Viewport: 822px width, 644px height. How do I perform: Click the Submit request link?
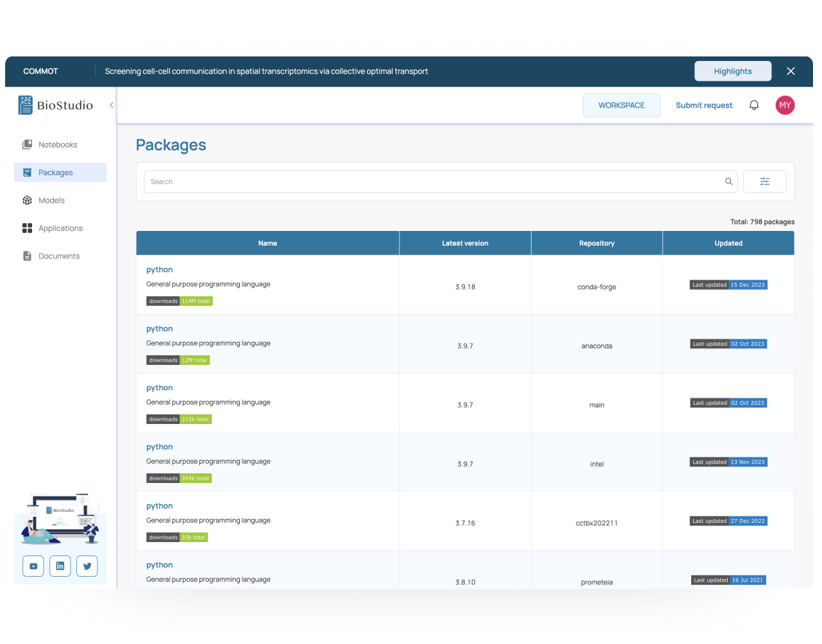[703, 105]
